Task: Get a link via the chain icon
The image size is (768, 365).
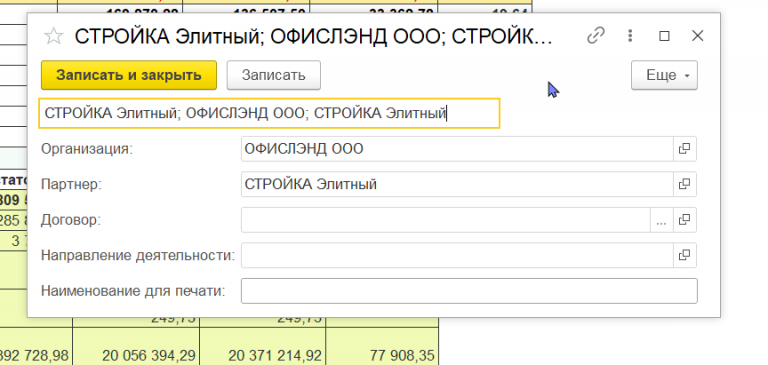Action: click(x=596, y=36)
